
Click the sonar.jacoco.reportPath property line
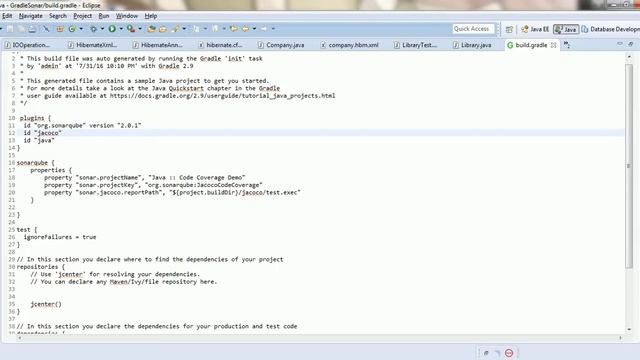(172, 193)
